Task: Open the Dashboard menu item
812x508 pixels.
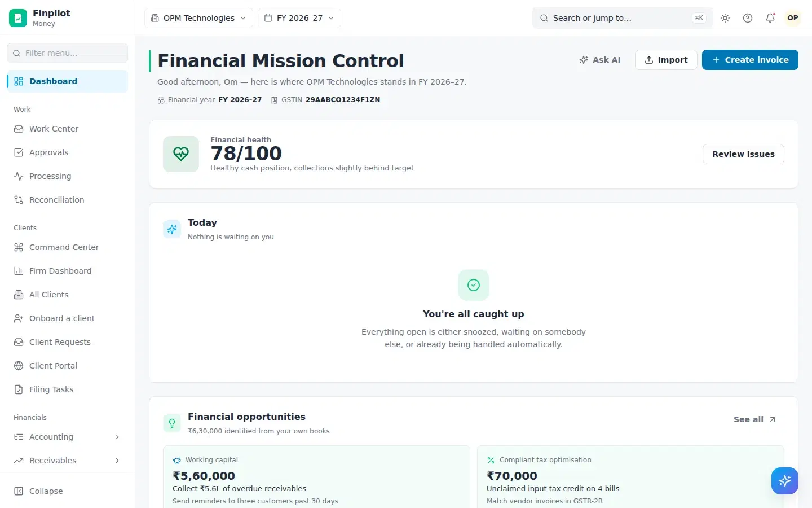Action: click(x=67, y=81)
